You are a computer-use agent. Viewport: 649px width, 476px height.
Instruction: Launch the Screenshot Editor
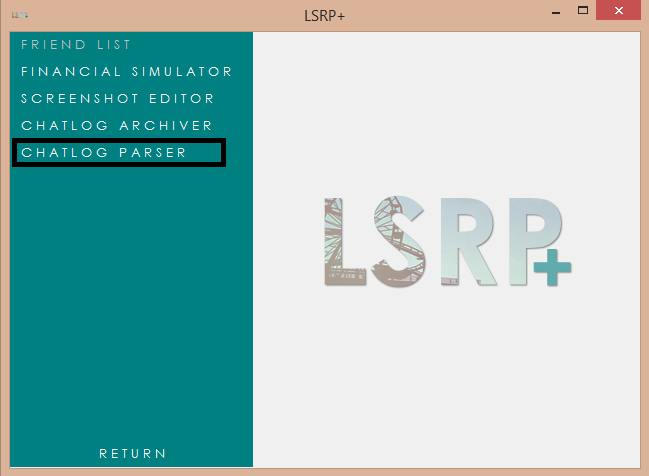pos(117,99)
